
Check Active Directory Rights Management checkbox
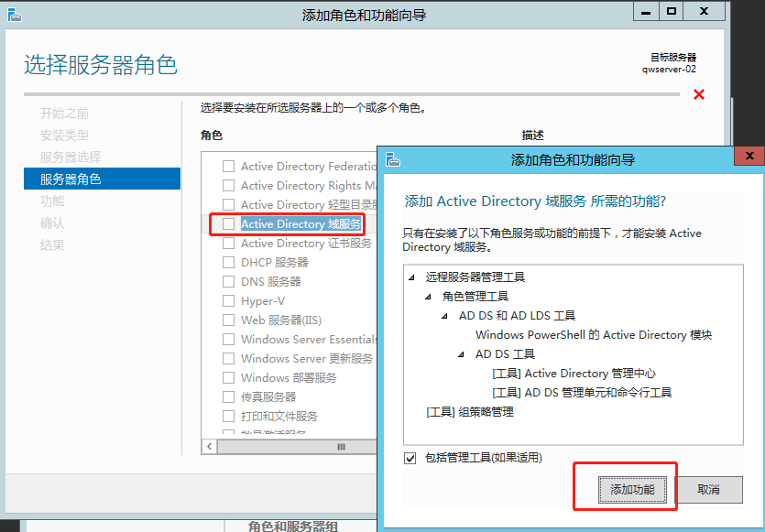pos(228,185)
